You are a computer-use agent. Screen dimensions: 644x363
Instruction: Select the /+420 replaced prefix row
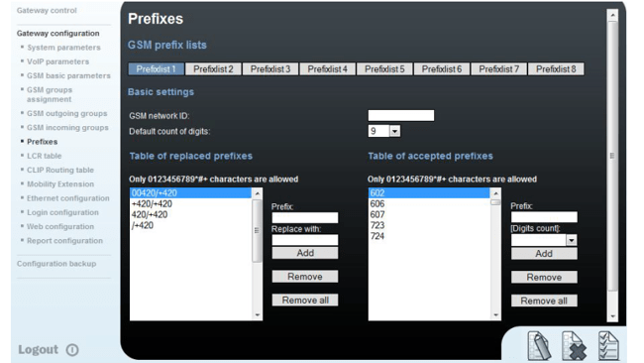pos(190,225)
